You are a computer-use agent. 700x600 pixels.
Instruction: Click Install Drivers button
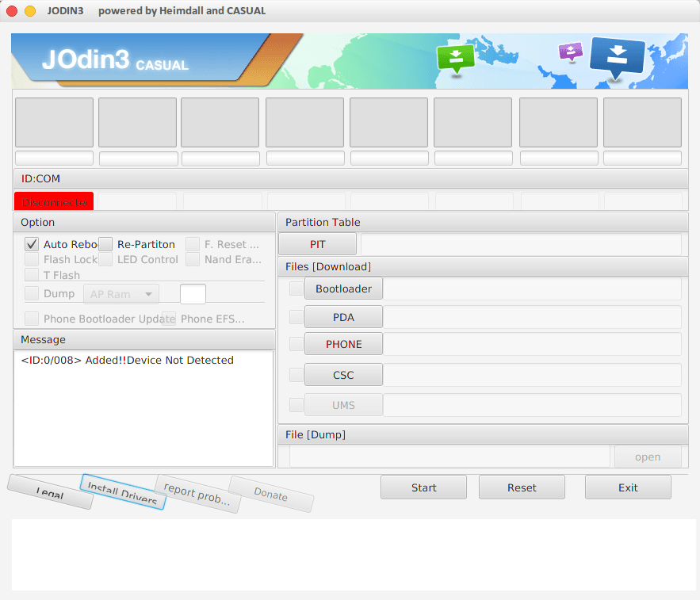pyautogui.click(x=123, y=492)
